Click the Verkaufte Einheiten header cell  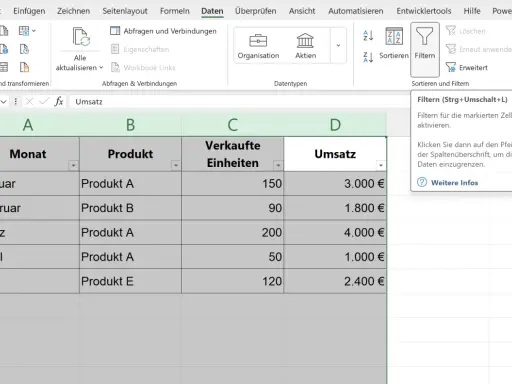233,154
